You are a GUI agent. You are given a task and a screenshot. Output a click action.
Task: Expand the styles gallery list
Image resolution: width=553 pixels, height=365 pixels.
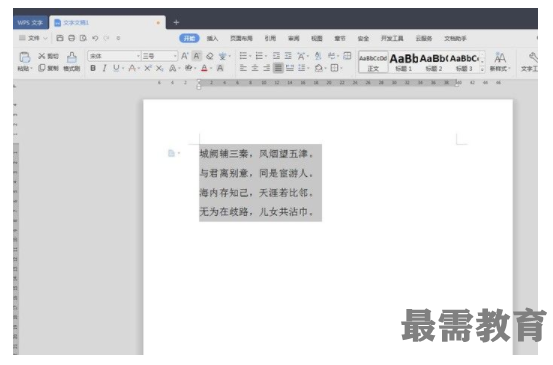[x=482, y=69]
